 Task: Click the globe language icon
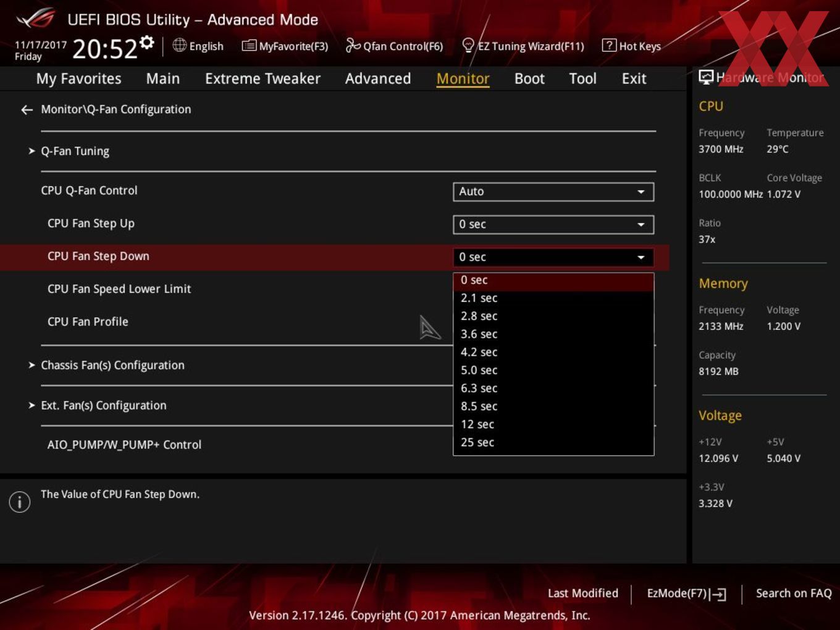(180, 45)
